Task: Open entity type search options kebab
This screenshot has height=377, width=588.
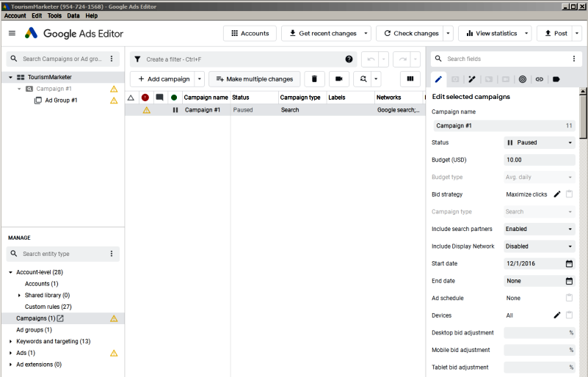Action: click(x=112, y=254)
